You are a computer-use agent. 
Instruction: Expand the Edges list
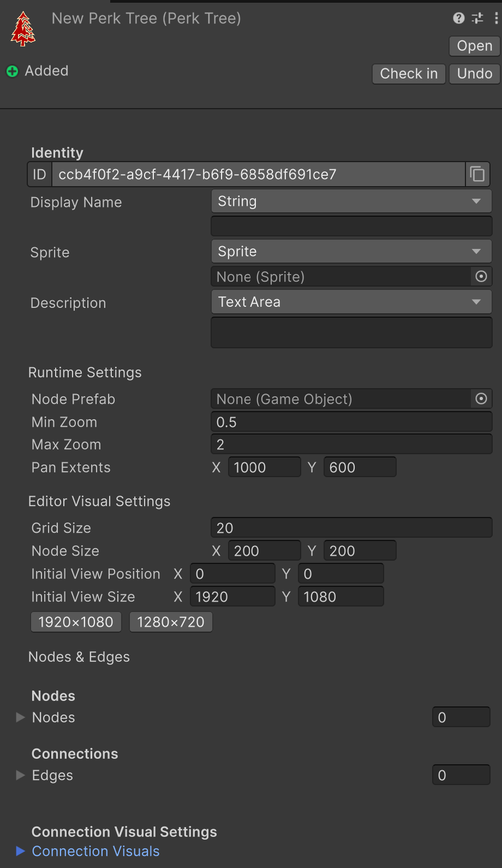click(x=21, y=775)
